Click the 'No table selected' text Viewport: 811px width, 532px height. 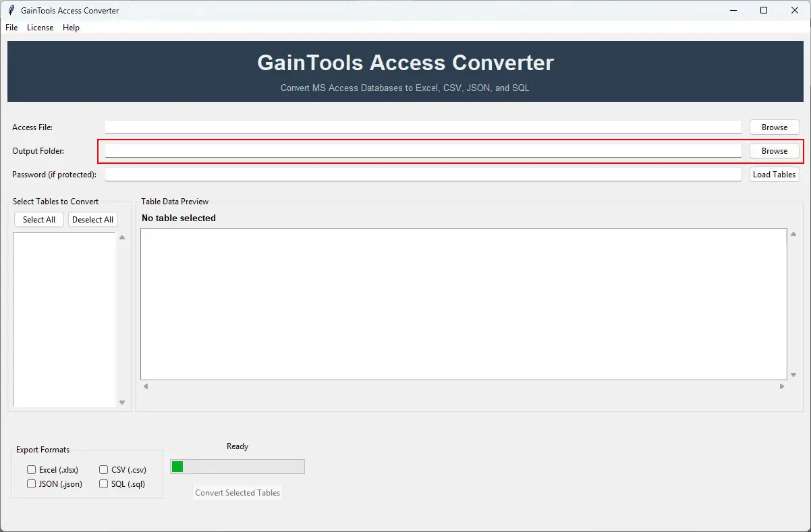179,218
